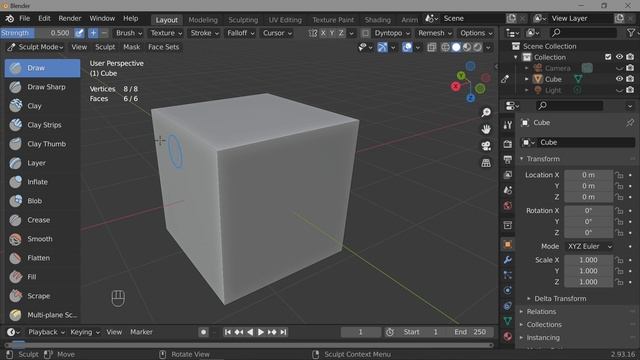Select the Clay Thumb brush

42,144
